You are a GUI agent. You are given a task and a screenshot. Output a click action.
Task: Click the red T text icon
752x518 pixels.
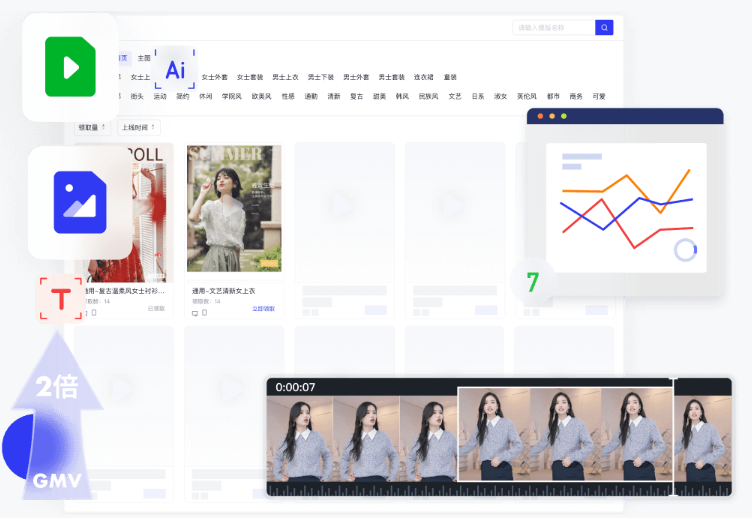[61, 298]
